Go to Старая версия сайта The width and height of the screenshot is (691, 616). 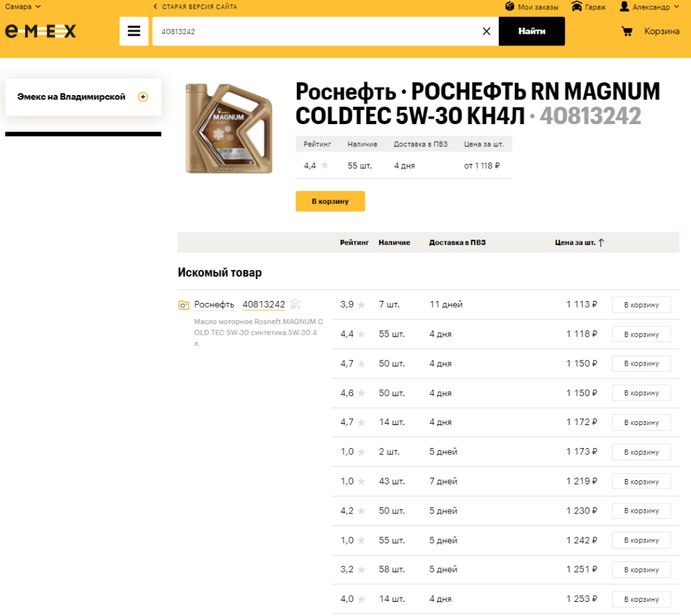click(x=195, y=7)
